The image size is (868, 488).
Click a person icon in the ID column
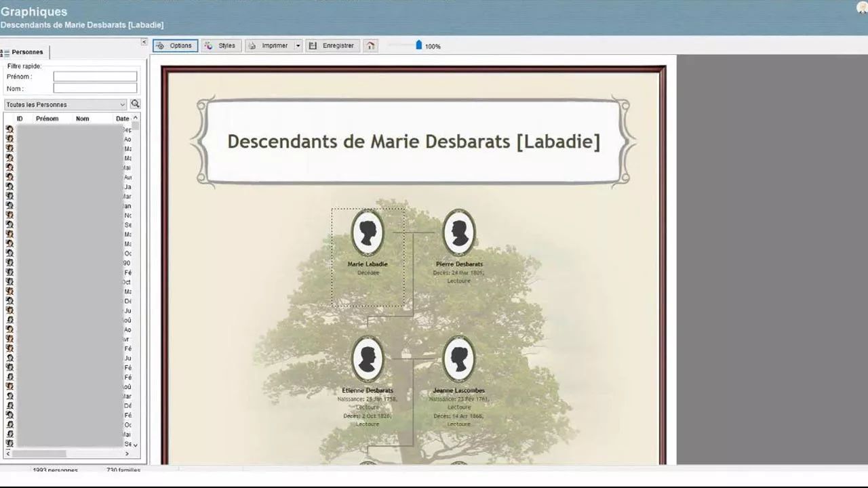point(9,129)
